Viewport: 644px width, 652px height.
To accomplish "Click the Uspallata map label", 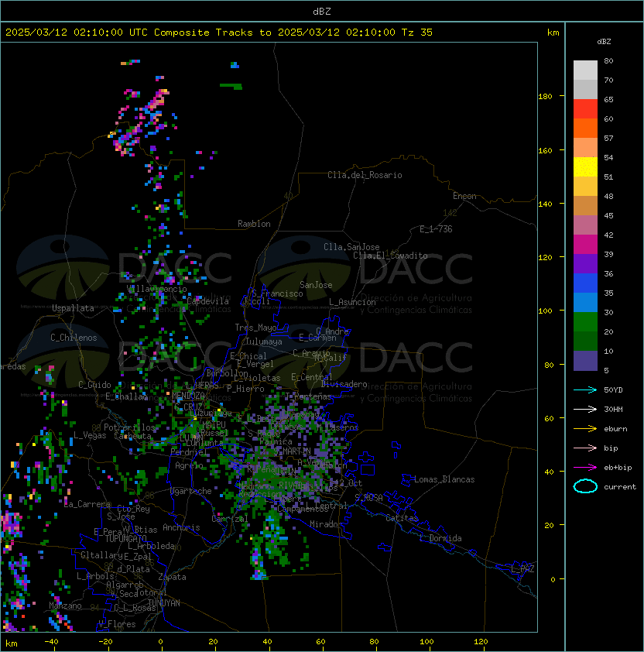I will [73, 308].
